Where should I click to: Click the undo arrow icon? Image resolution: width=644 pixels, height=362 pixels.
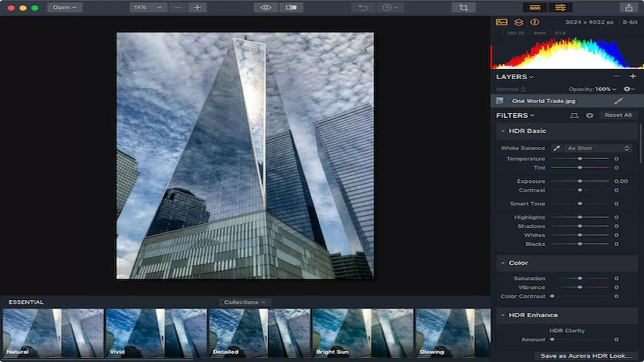tap(363, 7)
